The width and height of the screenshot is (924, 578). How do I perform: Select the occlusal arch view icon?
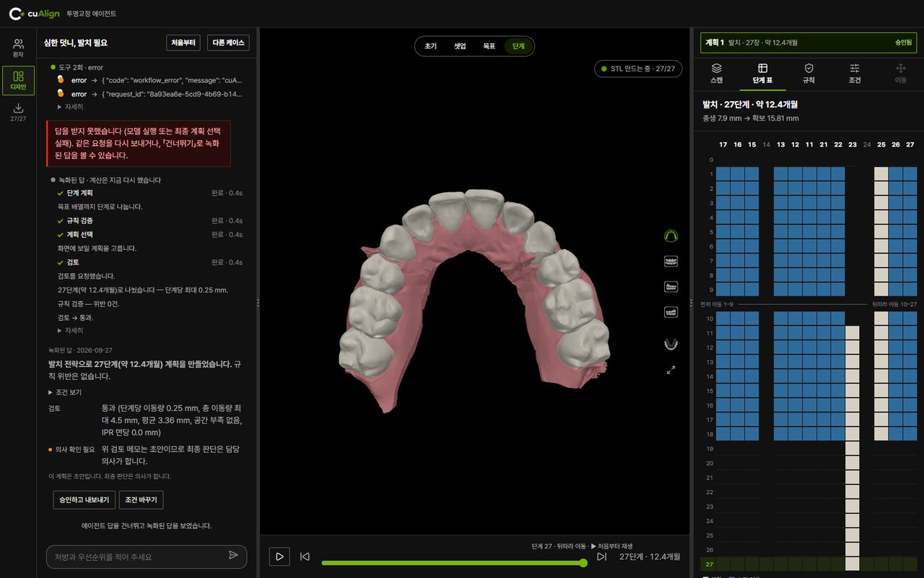pos(671,236)
